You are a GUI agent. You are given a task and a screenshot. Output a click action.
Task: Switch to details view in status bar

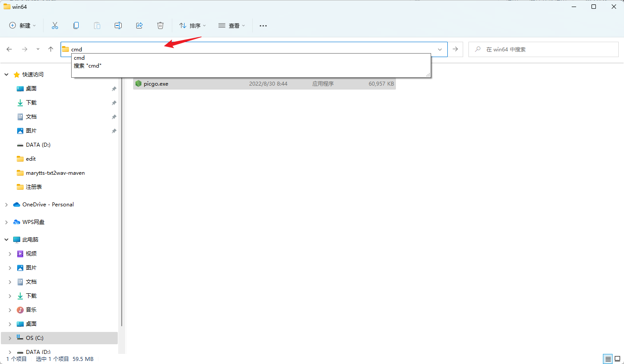pyautogui.click(x=608, y=359)
